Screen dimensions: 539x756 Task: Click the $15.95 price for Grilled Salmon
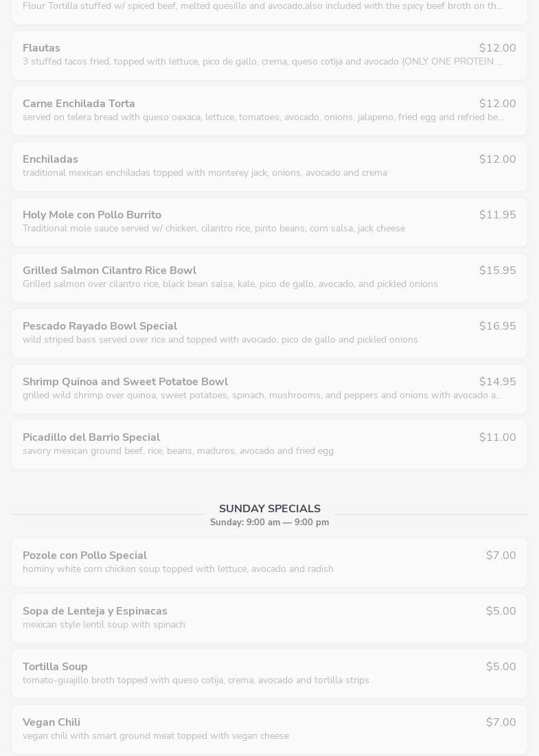(x=497, y=271)
